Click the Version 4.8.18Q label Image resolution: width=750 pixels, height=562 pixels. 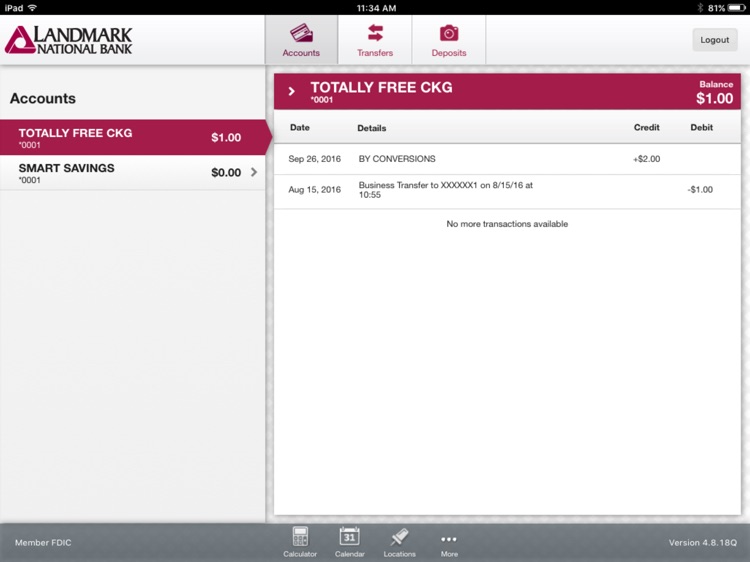coord(703,542)
